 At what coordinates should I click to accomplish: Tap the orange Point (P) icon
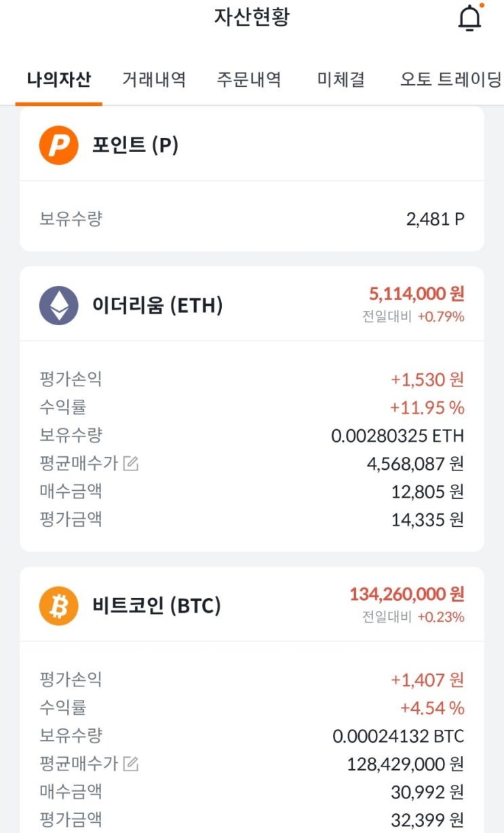pos(59,145)
